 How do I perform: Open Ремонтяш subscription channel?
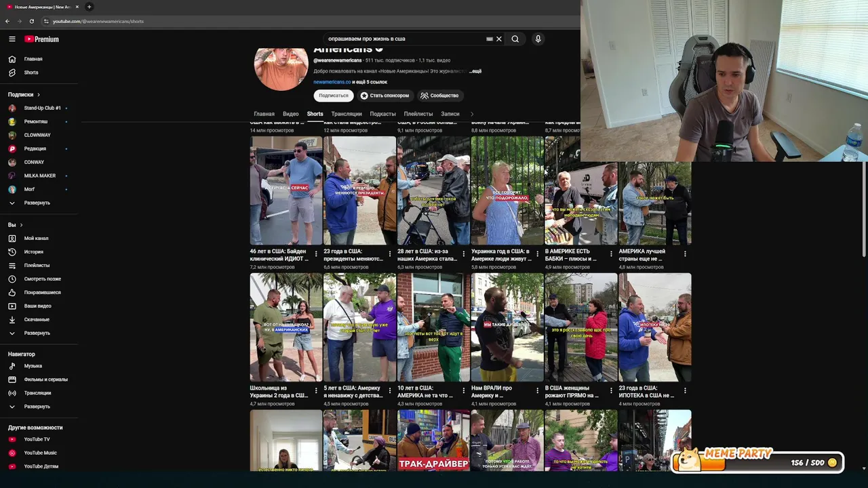(x=36, y=122)
